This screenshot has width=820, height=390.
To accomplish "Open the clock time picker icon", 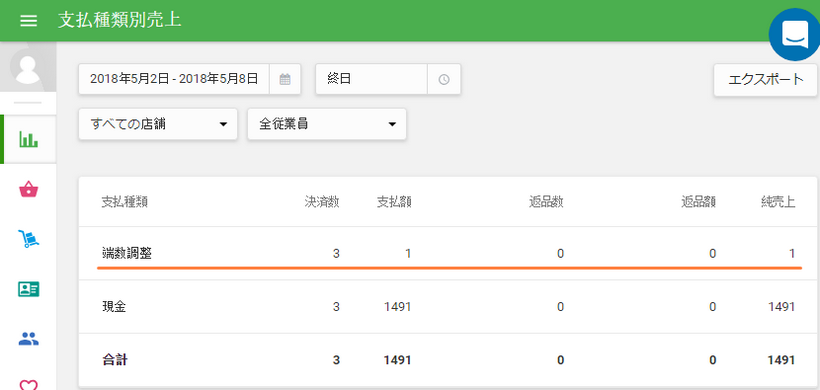I will pyautogui.click(x=444, y=79).
